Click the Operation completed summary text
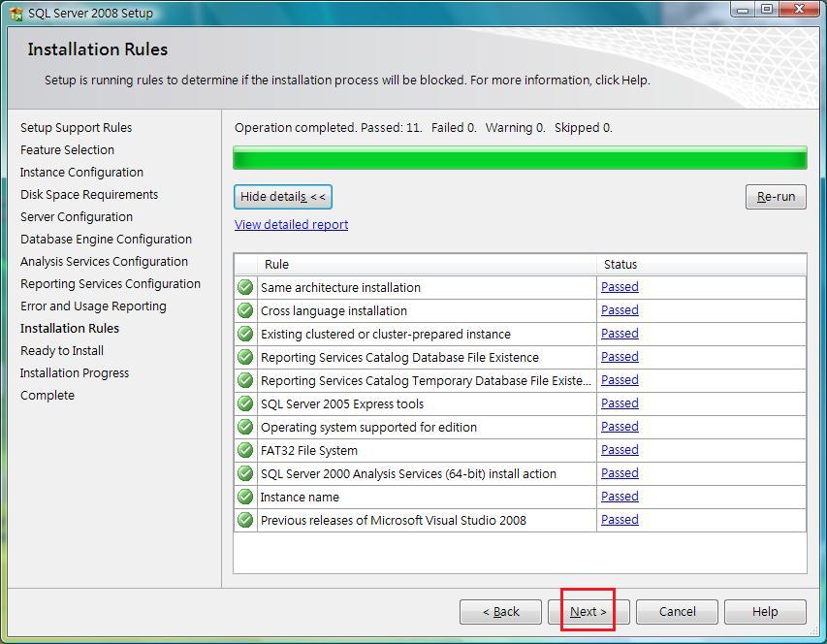The height and width of the screenshot is (644, 827). coord(424,128)
